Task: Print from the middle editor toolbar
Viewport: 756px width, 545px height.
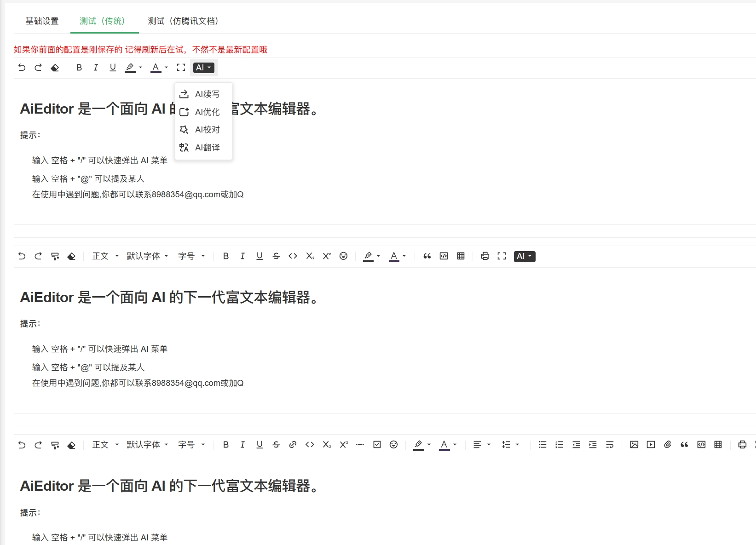Action: coord(485,256)
